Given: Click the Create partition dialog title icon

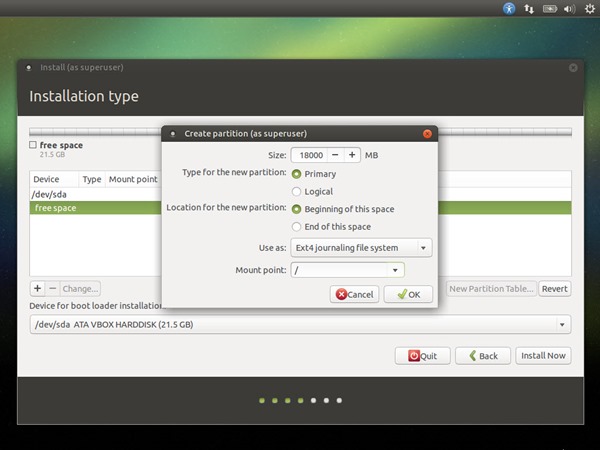Looking at the screenshot, I should point(173,134).
